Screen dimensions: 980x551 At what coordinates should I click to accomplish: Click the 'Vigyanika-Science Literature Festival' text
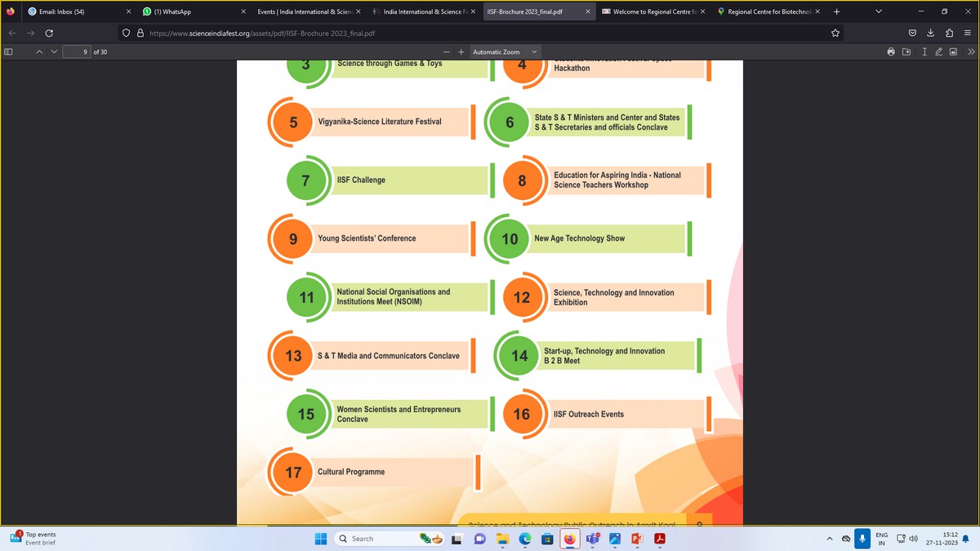point(380,122)
